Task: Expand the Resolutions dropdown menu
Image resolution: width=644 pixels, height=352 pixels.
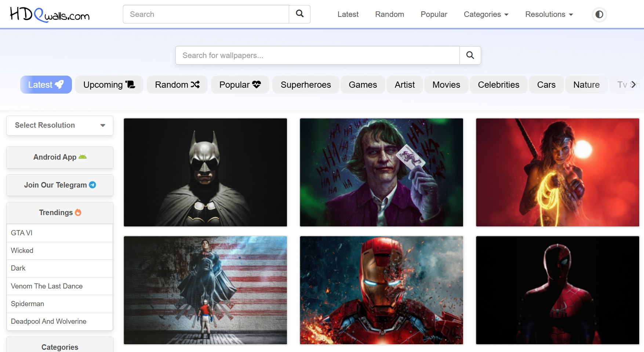Action: [549, 14]
